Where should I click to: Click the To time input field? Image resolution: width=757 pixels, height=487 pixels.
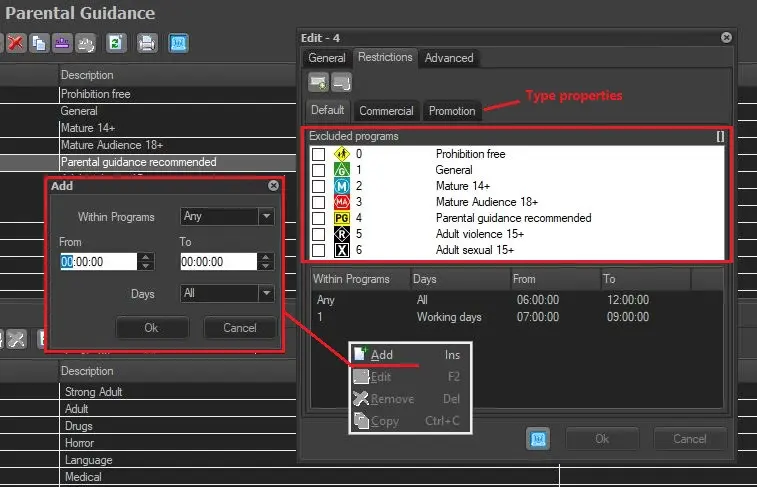point(216,261)
